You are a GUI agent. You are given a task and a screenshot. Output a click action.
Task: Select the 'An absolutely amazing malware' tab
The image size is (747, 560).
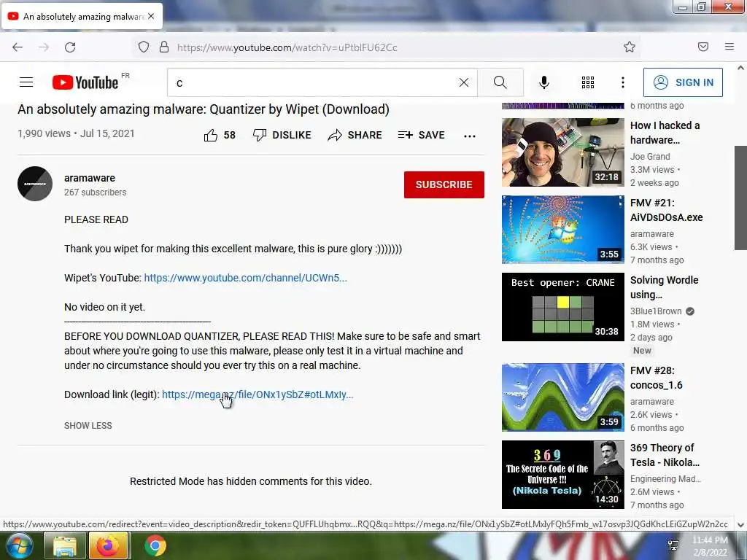tap(82, 17)
